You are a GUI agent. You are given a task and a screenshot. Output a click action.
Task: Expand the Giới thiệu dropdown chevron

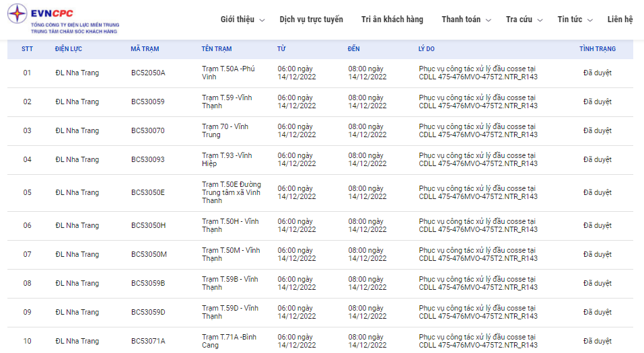262,20
